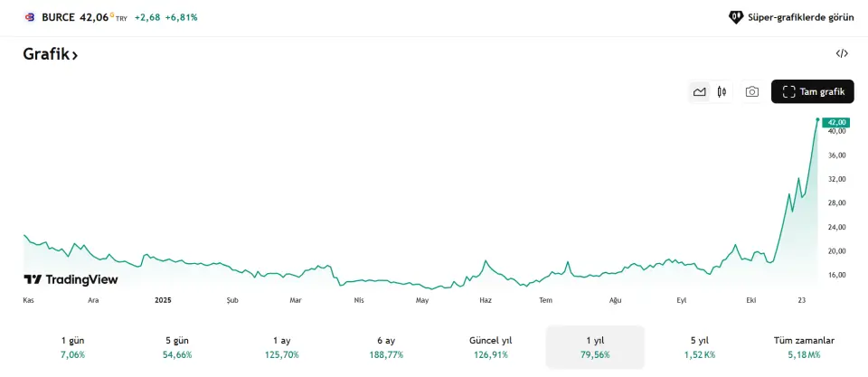Screen dimensions: 868x377
Task: Choose the 1 ay period
Action: point(281,347)
